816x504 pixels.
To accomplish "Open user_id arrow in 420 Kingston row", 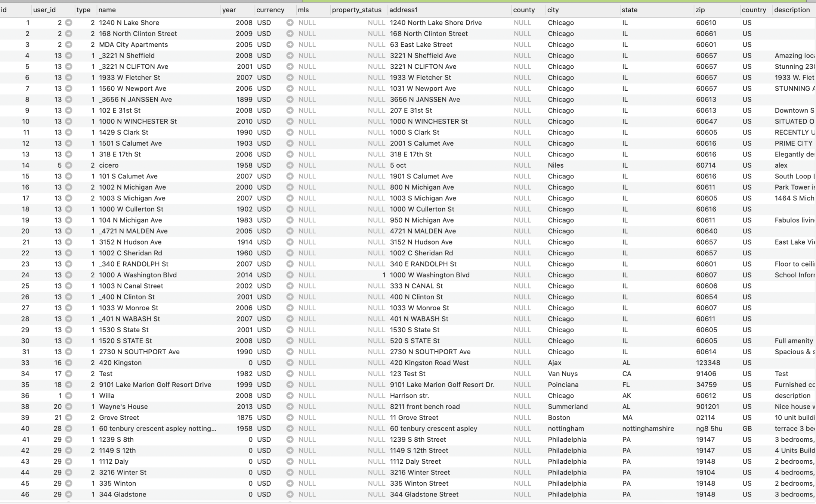I will [x=68, y=363].
